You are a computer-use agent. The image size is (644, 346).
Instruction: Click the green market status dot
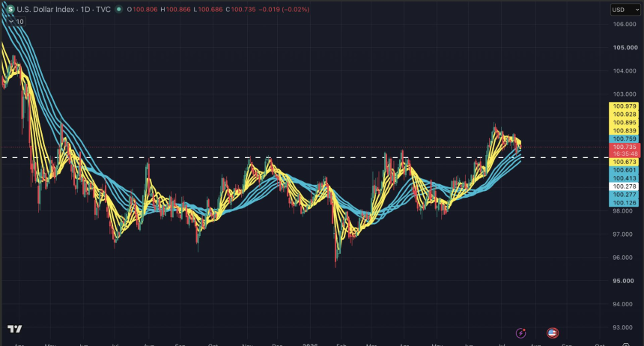click(119, 9)
